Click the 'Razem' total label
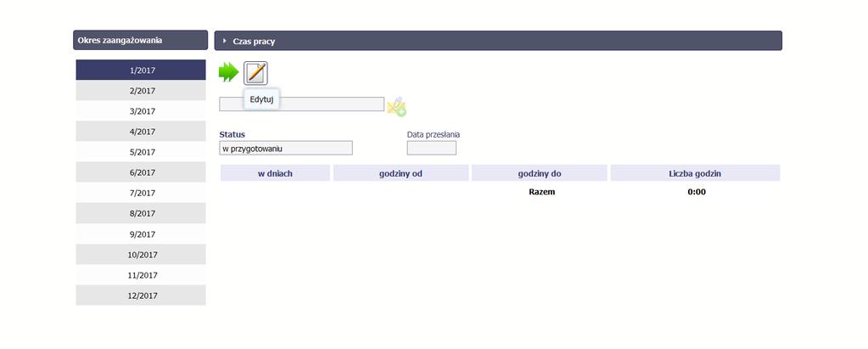This screenshot has width=868, height=349. click(542, 192)
